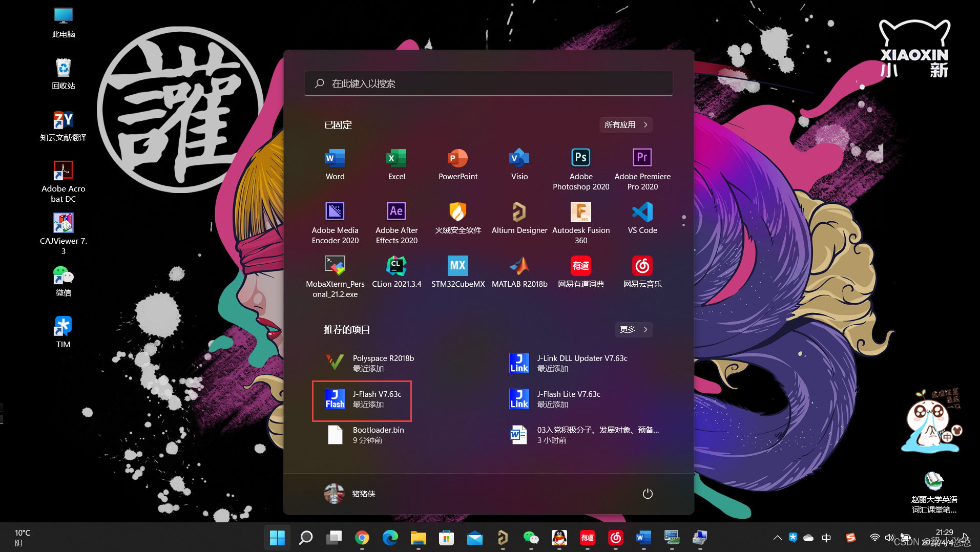Viewport: 980px width, 552px height.
Task: Select 知云文献翻译 desktop shortcut
Action: point(64,126)
